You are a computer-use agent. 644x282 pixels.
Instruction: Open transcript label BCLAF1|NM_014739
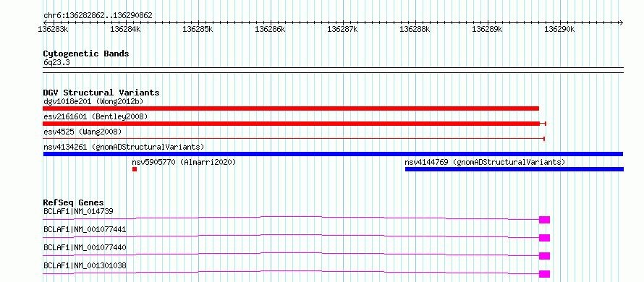[78, 211]
